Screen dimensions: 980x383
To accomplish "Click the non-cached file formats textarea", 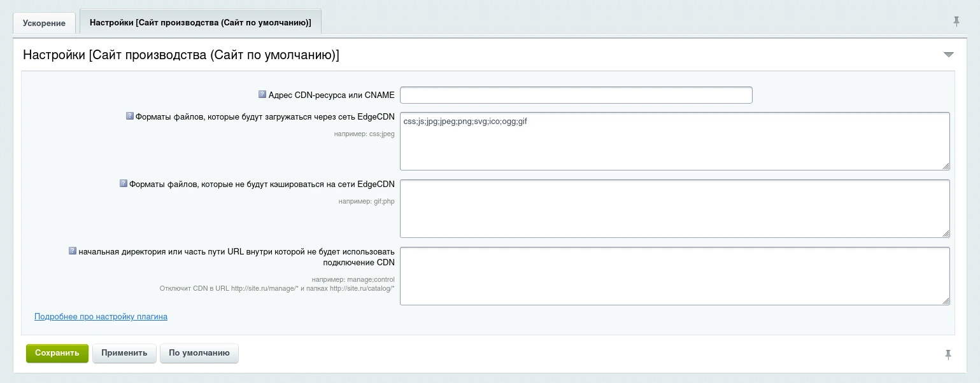I will click(x=674, y=209).
